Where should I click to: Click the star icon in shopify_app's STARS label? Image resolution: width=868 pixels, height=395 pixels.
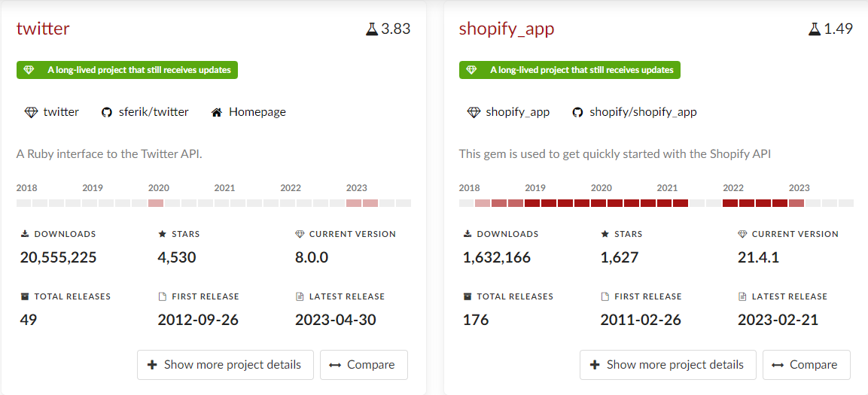(605, 234)
